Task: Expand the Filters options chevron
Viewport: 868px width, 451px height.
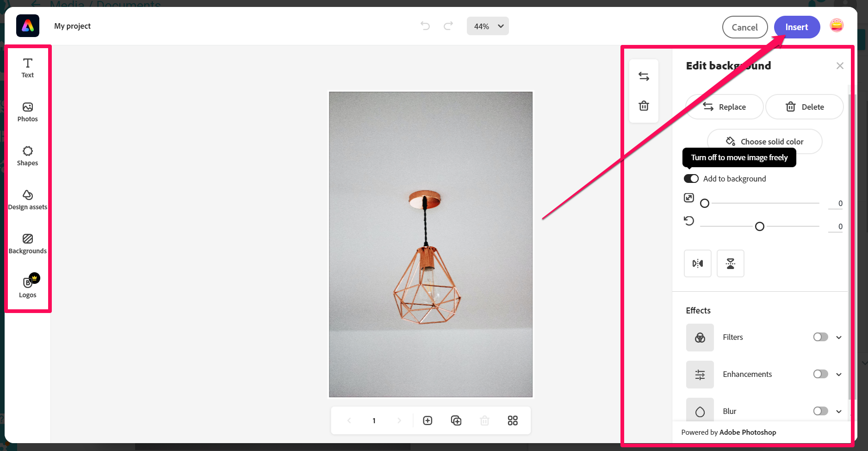Action: pyautogui.click(x=839, y=337)
